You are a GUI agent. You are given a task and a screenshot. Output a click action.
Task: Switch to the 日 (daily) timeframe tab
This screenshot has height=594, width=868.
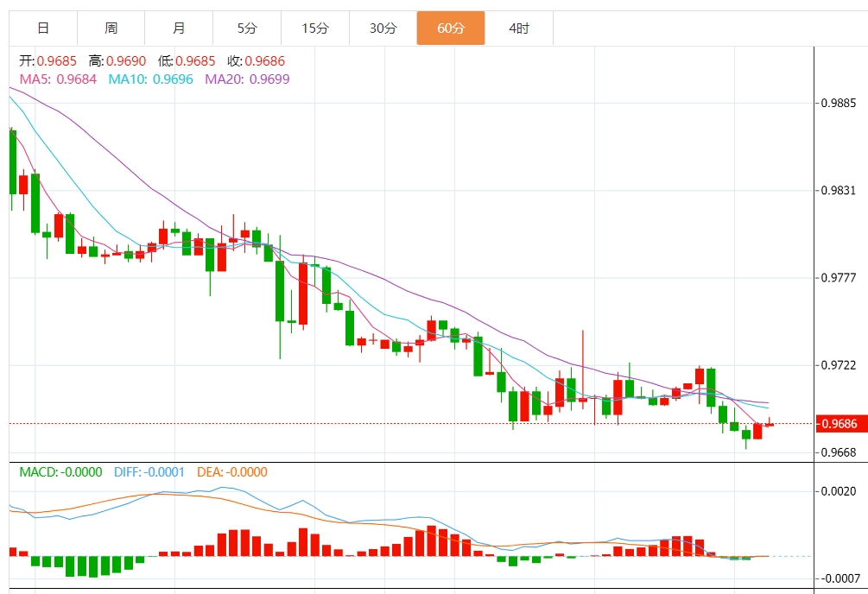click(x=43, y=28)
